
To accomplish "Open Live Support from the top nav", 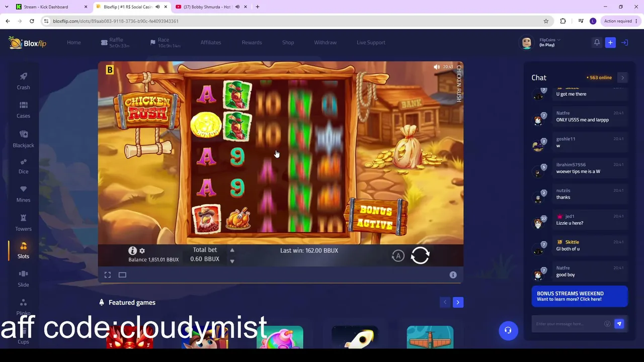I will (x=371, y=43).
